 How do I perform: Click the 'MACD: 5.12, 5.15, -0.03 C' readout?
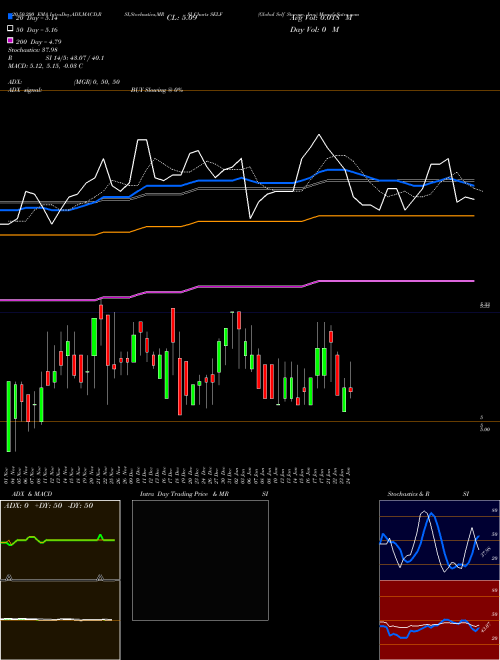[x=45, y=66]
